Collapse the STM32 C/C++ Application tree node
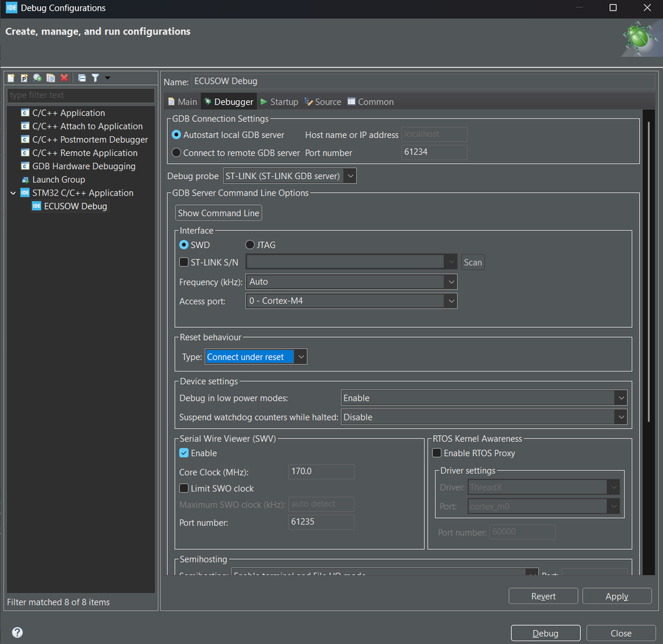Screen dimensions: 663x644 [13, 193]
